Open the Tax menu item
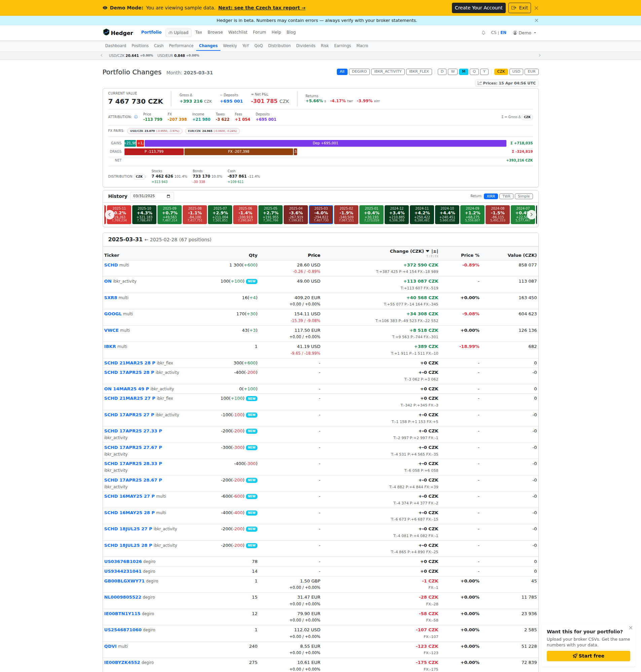641x672 pixels. coord(199,32)
